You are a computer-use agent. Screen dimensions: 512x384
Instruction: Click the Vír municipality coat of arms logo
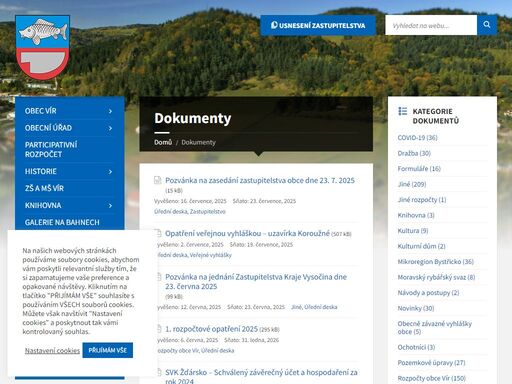[43, 47]
